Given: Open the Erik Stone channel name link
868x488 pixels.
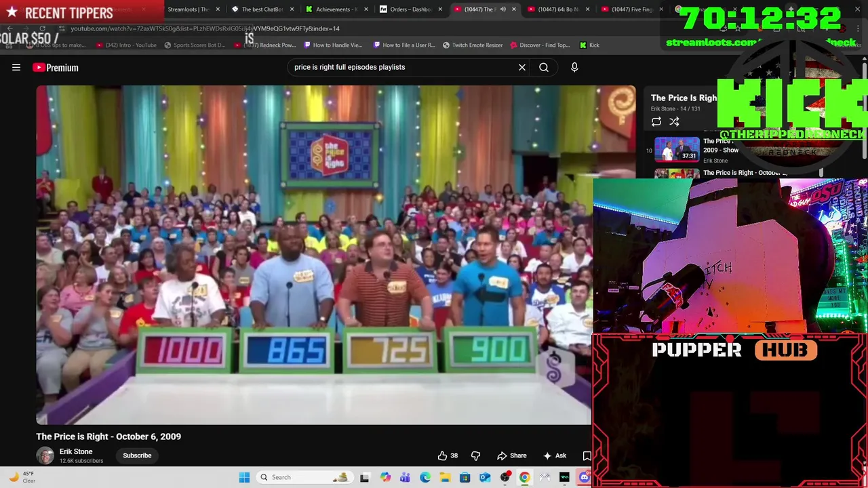Looking at the screenshot, I should click(x=76, y=451).
